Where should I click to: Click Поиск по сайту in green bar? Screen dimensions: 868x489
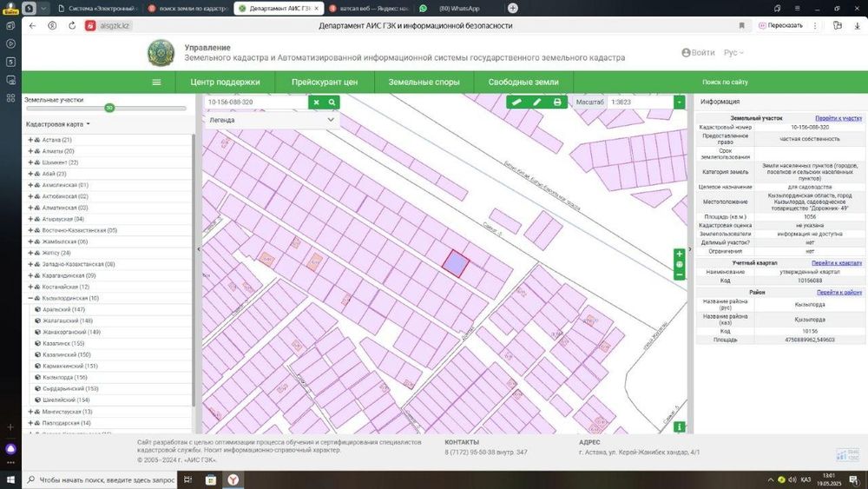coord(725,82)
